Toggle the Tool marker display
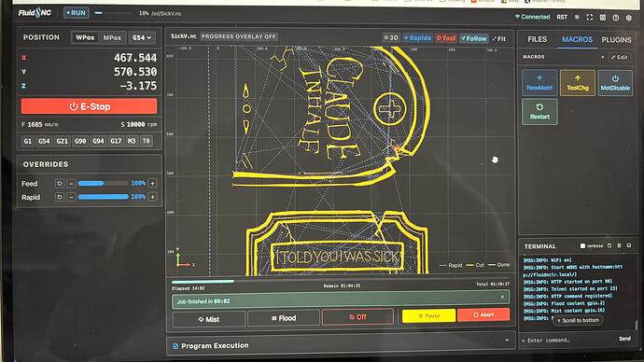 (x=446, y=38)
